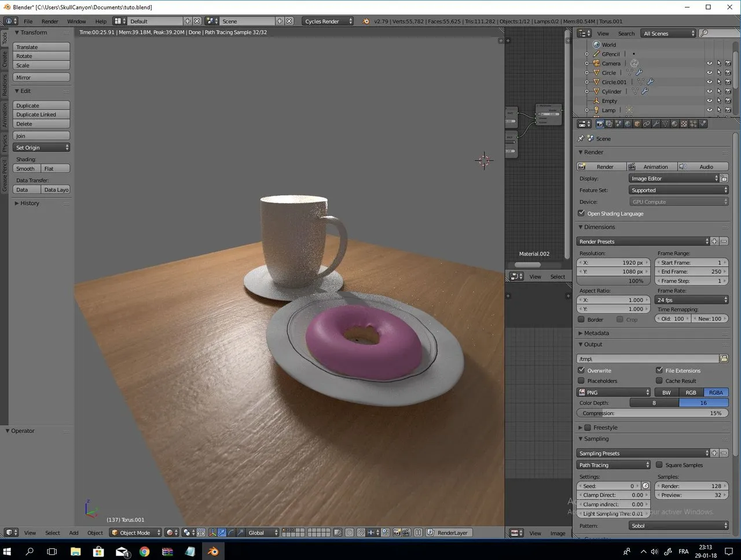Open the Object Mode dropdown
The width and height of the screenshot is (741, 560).
[x=135, y=533]
